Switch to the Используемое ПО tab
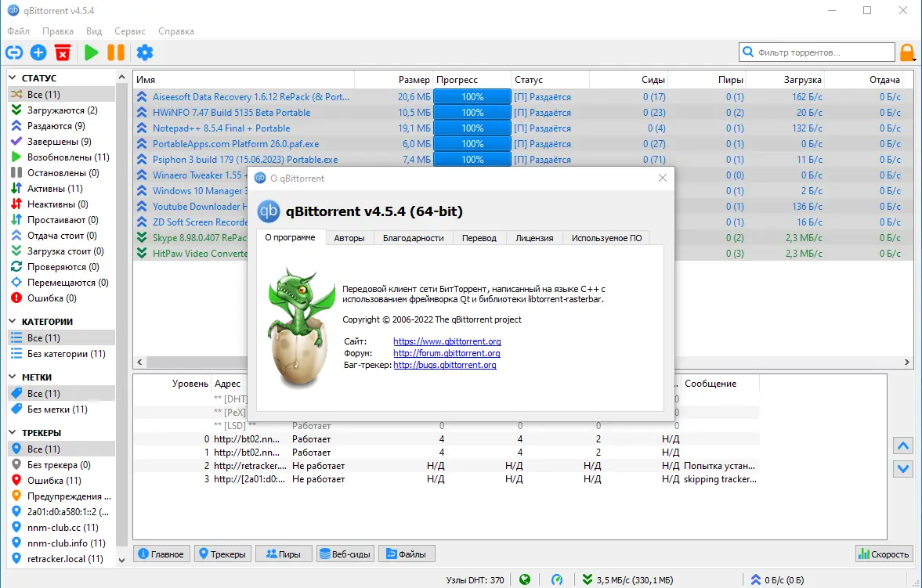This screenshot has width=922, height=588. 607,238
